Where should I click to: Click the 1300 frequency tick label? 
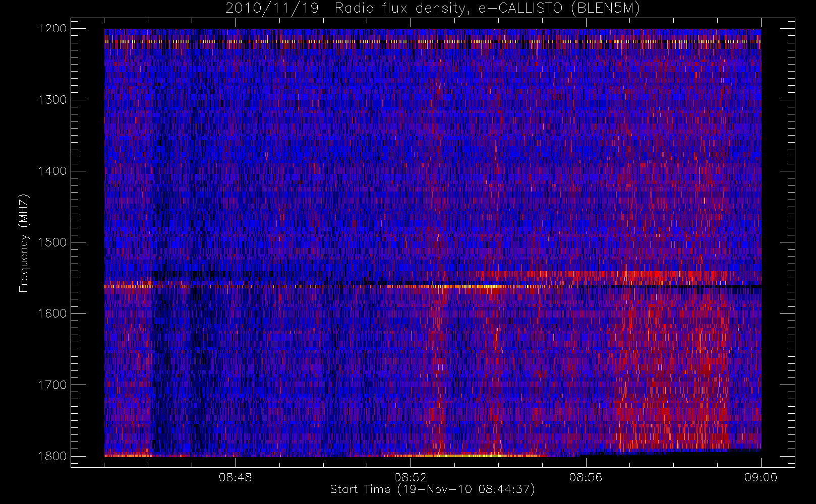click(52, 100)
